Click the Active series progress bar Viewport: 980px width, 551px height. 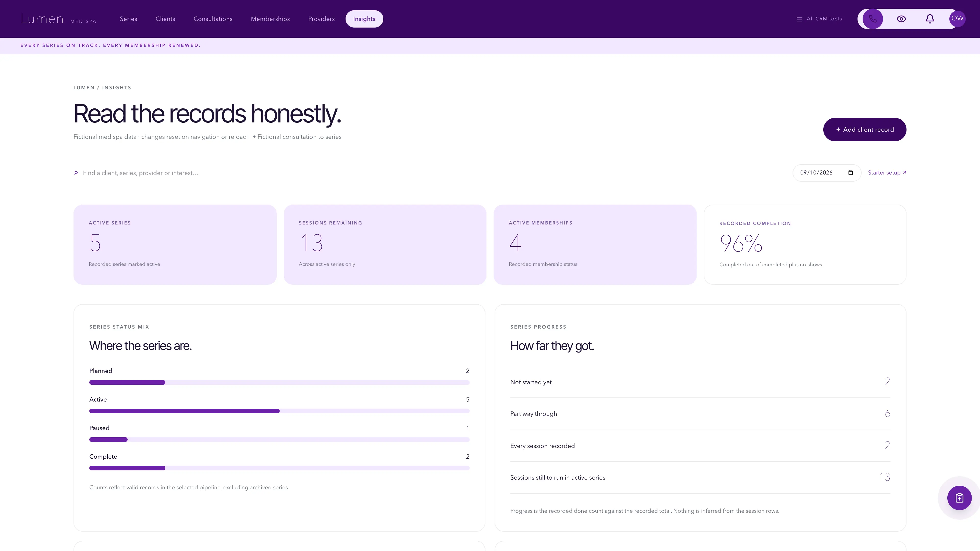(x=279, y=411)
